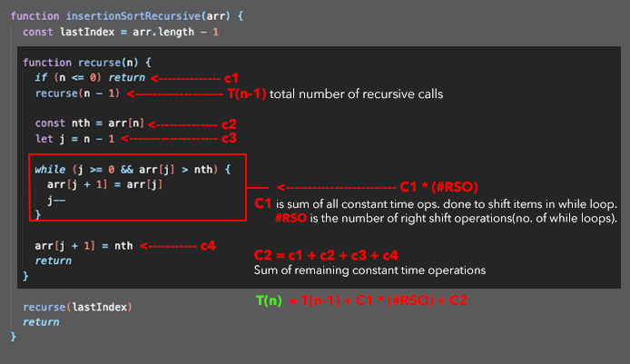Click the line 'const lastIndex = arr.length - 1'
630x364 pixels.
pos(121,32)
